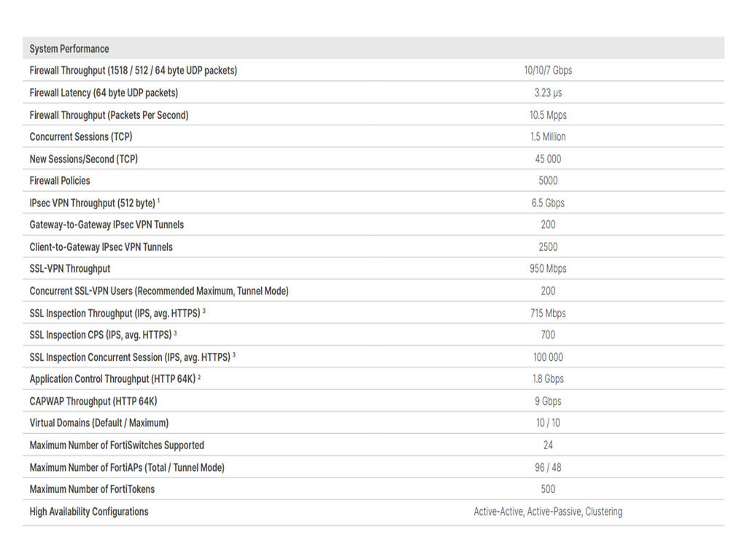Click the 3.23 μs latency value
This screenshot has height=560, width=747.
tap(548, 93)
